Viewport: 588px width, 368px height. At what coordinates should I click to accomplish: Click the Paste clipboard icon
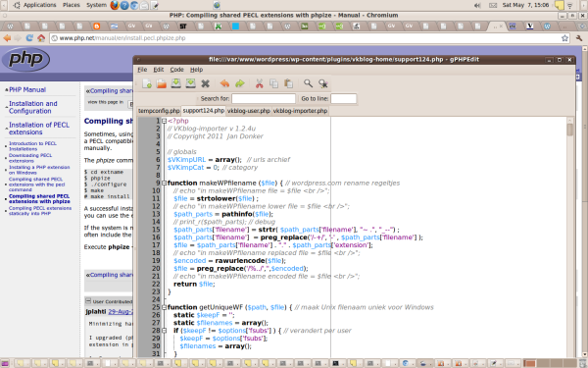click(288, 83)
